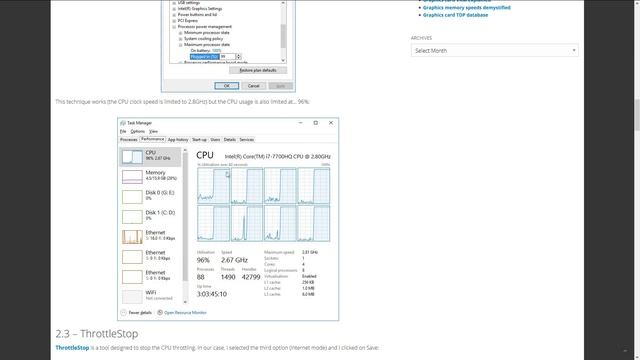
Task: Switch to the Processes tab
Action: tap(129, 140)
